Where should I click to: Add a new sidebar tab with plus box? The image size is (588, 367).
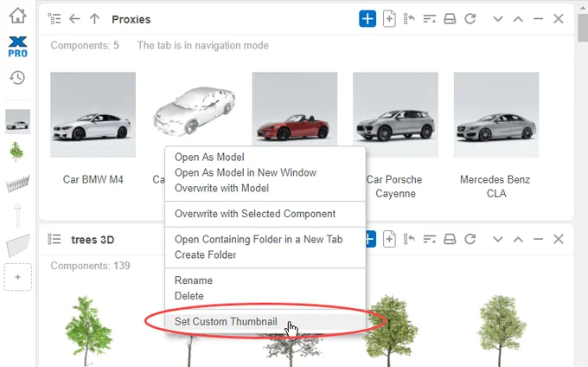coord(17,277)
